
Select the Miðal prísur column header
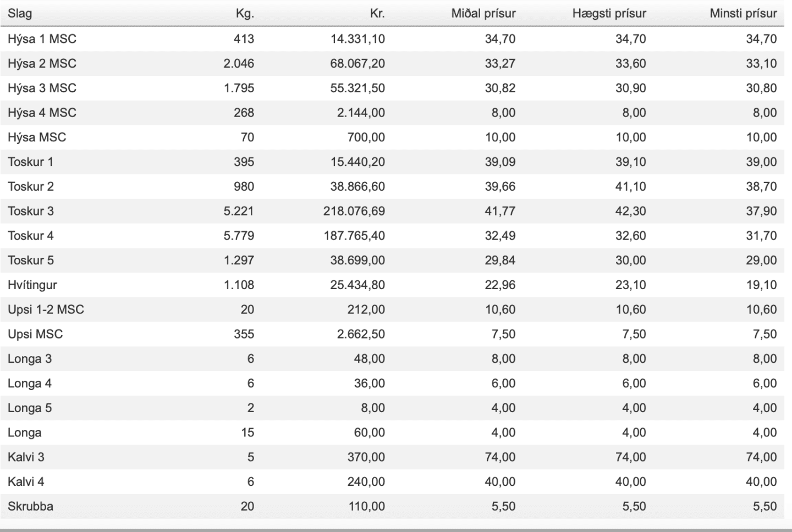click(483, 14)
